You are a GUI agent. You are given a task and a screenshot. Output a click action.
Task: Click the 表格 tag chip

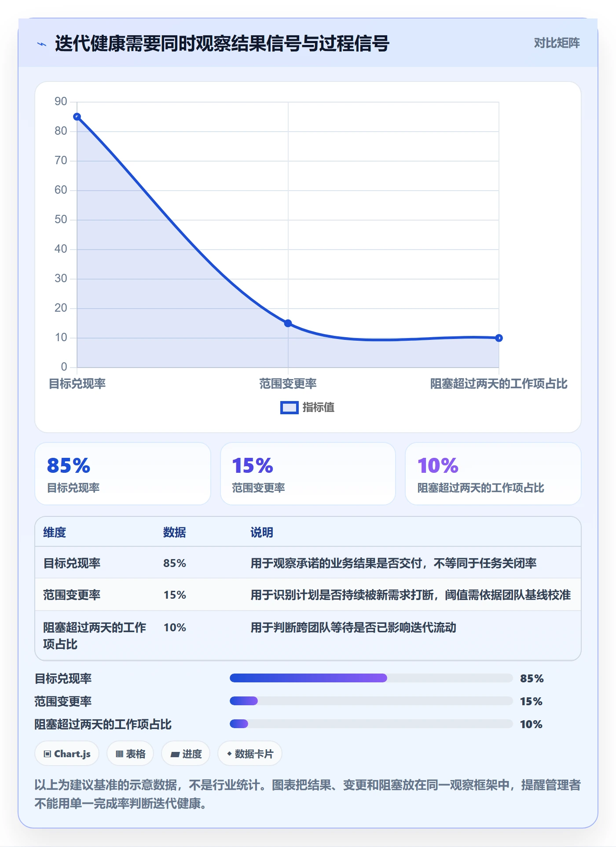[130, 754]
